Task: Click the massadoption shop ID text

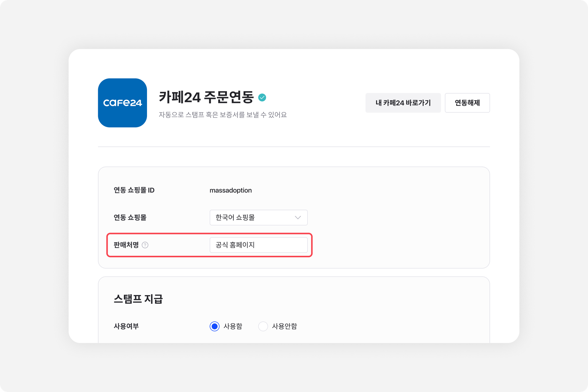Action: [x=230, y=190]
